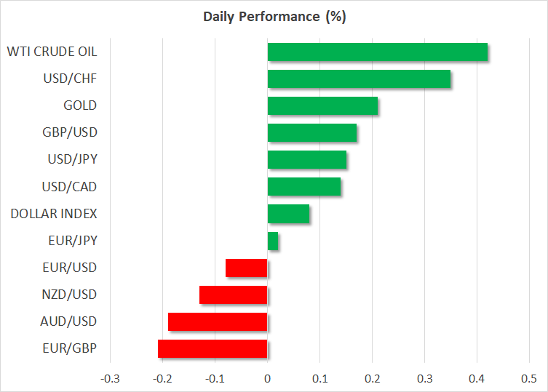Click the WTI CRUDE OIL axis label
The image size is (548, 392).
tap(52, 52)
